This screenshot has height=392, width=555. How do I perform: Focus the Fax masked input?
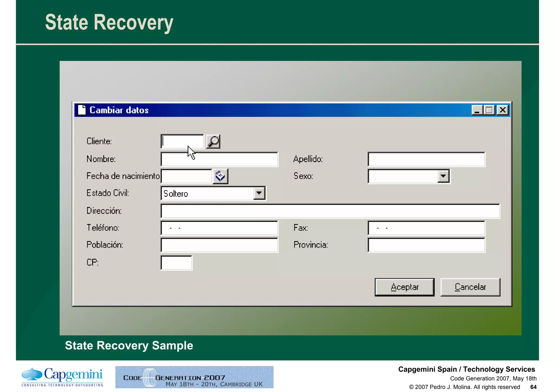[x=427, y=228]
